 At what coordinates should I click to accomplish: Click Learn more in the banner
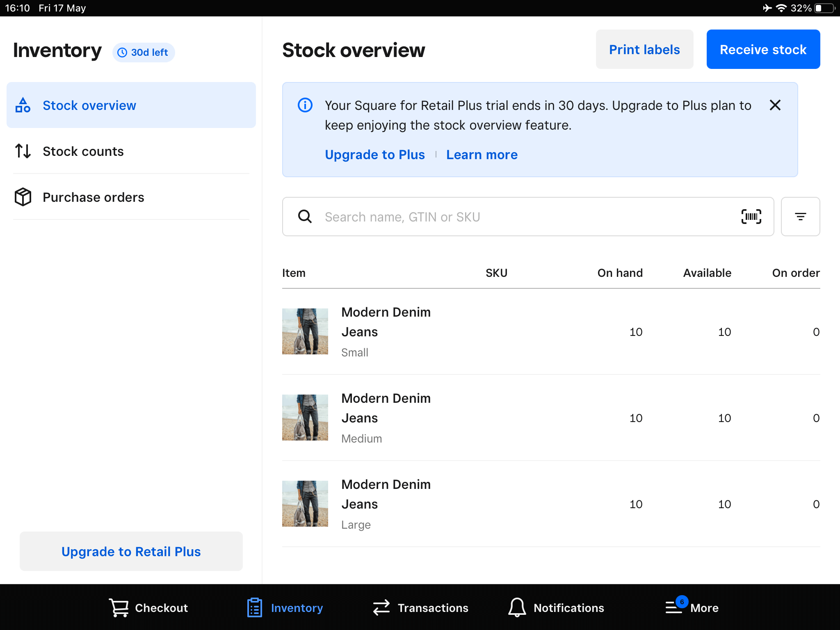coord(482,155)
